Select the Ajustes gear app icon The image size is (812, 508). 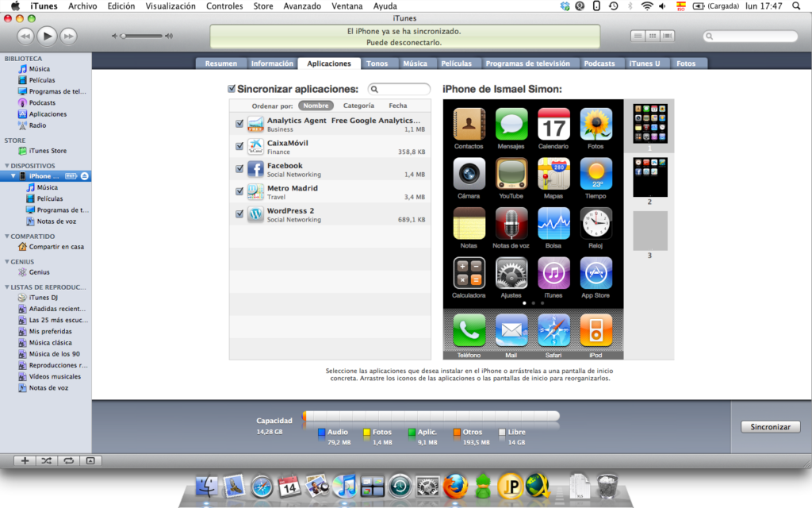511,273
